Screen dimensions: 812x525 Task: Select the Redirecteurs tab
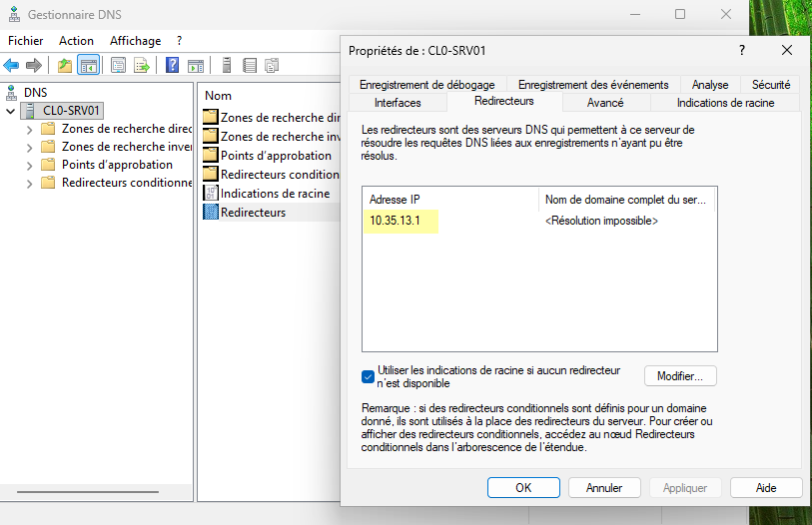(x=503, y=101)
